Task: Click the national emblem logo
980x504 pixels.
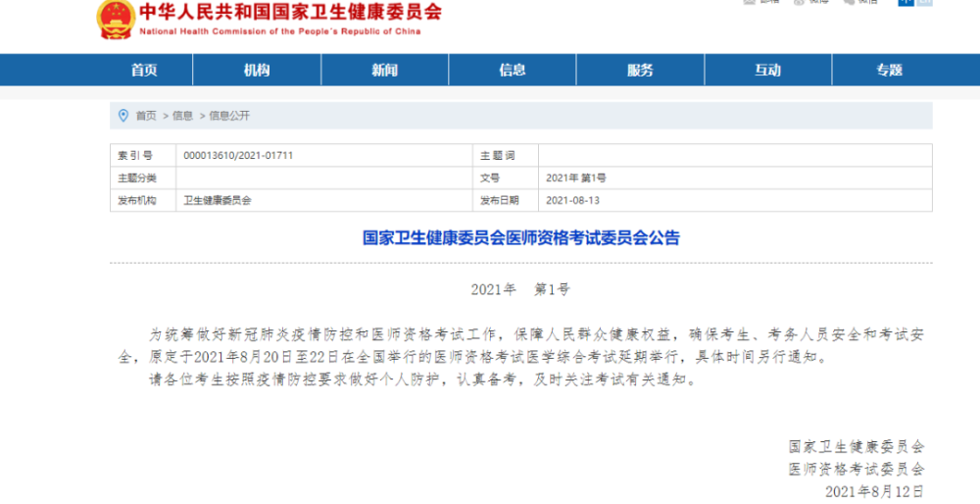Action: [117, 20]
